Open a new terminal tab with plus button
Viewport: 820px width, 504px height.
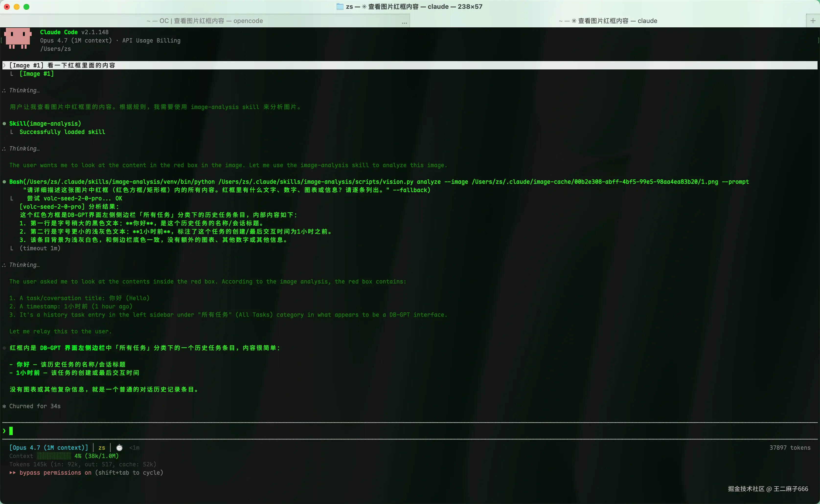click(813, 21)
